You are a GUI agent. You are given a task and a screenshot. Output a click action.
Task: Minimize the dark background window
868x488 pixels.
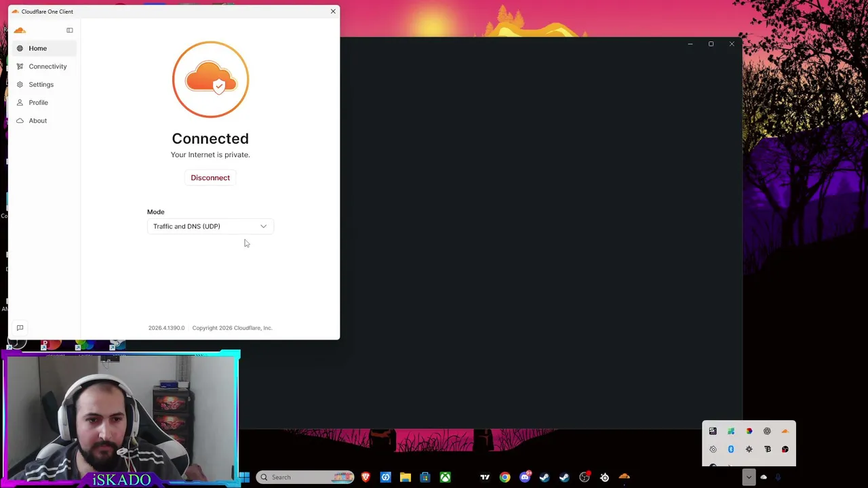[x=690, y=44]
